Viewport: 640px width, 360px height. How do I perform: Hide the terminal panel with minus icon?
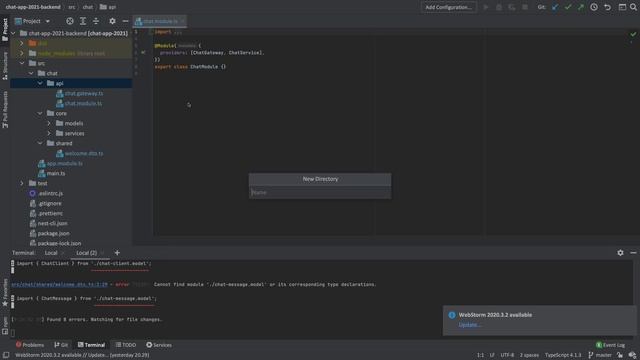click(633, 253)
